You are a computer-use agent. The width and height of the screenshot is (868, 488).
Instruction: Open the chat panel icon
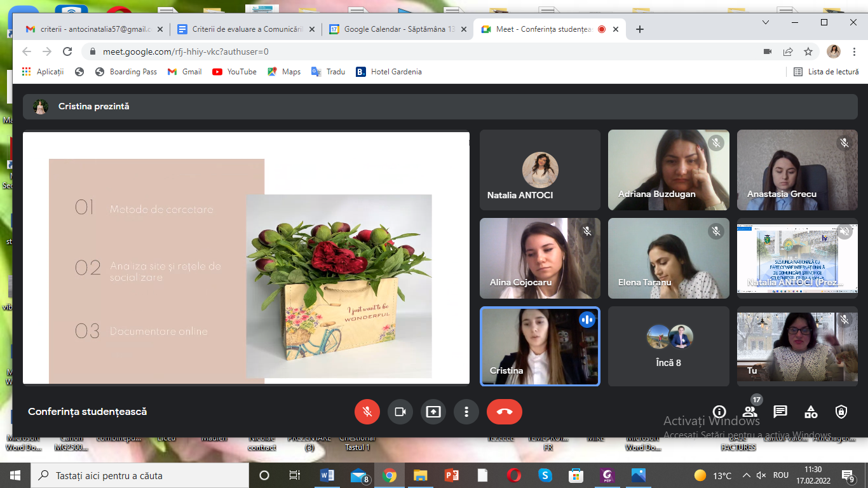[x=780, y=412]
